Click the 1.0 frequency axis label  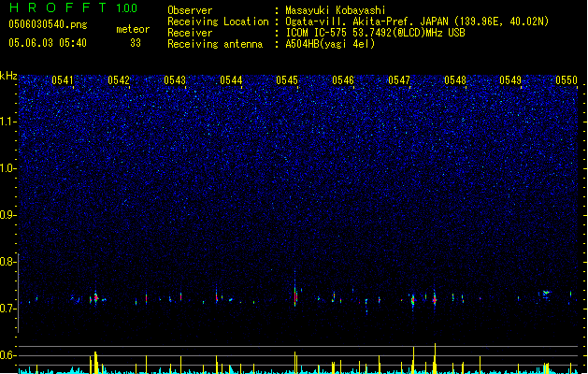(x=7, y=168)
